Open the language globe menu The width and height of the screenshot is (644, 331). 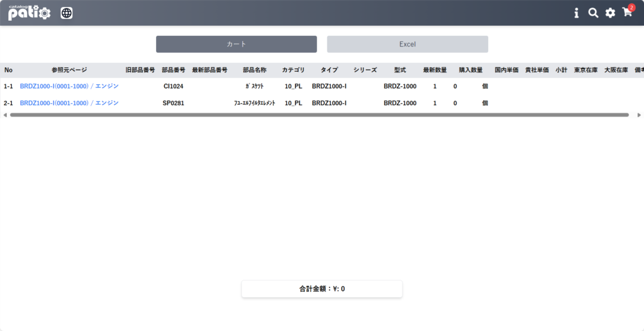click(x=67, y=13)
